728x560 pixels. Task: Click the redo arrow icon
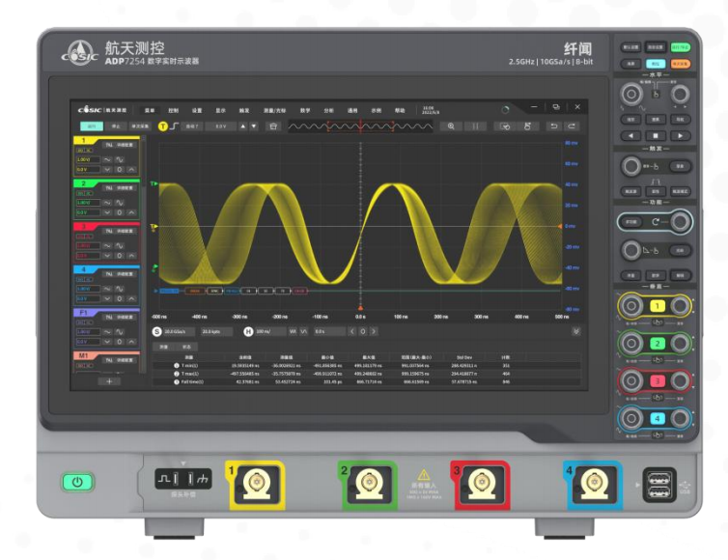coord(573,126)
